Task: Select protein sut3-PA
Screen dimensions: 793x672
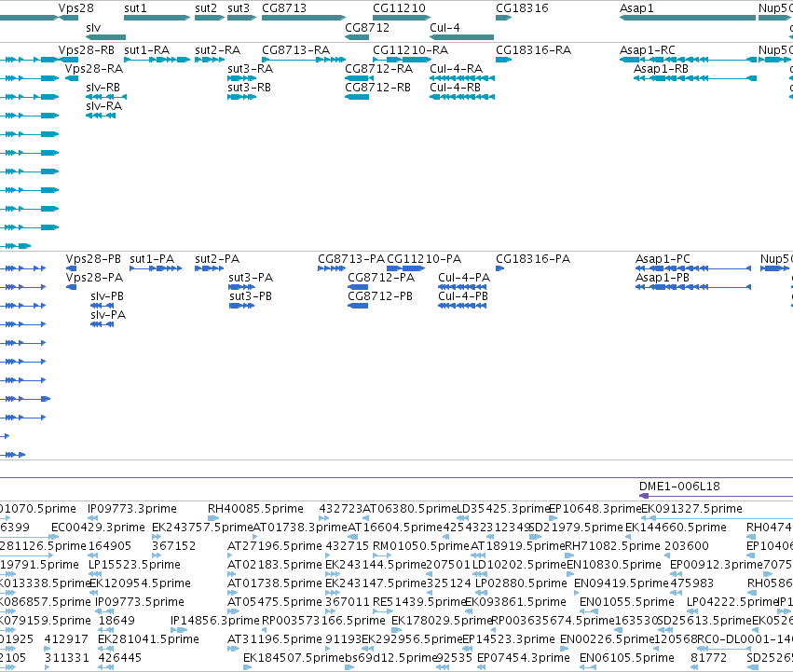Action: 251,278
